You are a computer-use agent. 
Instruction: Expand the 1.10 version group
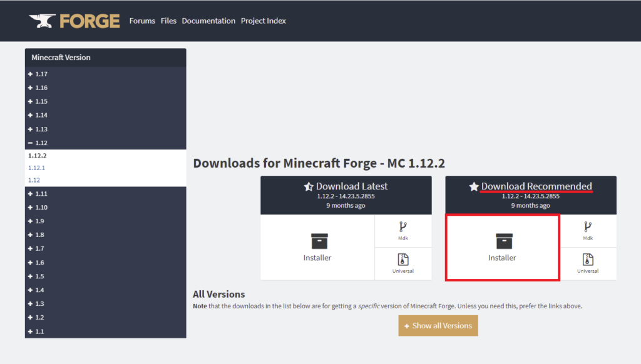(x=105, y=208)
